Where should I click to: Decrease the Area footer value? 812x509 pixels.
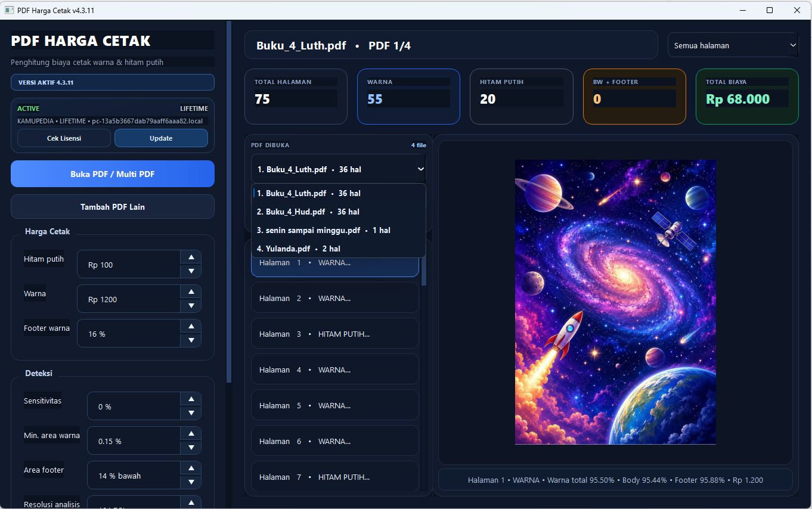click(191, 482)
